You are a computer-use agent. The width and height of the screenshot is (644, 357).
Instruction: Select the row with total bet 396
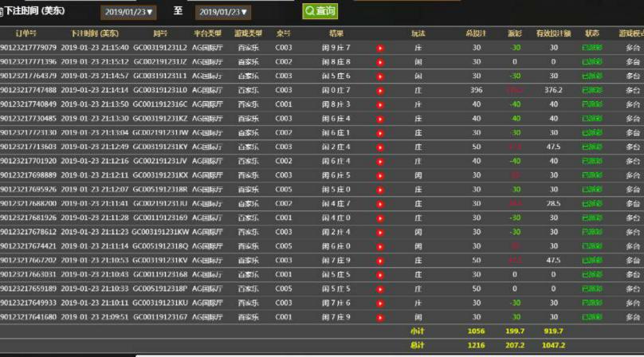(x=477, y=90)
